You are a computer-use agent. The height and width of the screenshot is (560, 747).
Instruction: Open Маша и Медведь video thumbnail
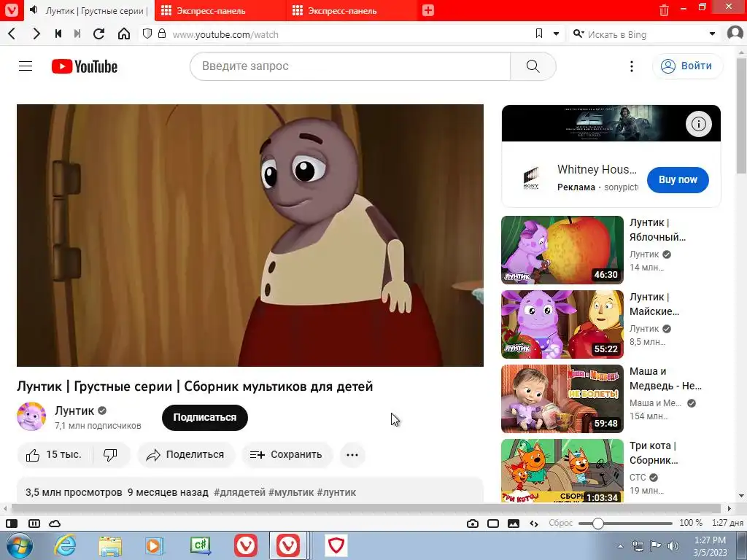pyautogui.click(x=562, y=399)
